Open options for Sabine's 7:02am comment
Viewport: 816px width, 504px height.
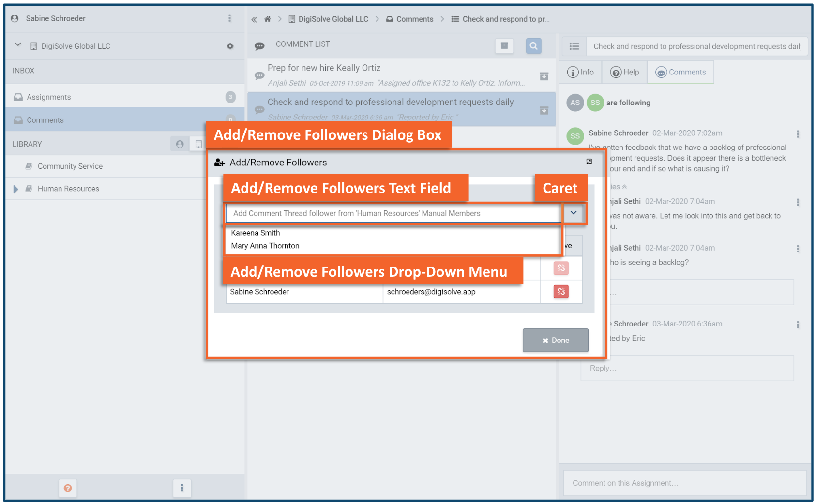[x=798, y=134]
